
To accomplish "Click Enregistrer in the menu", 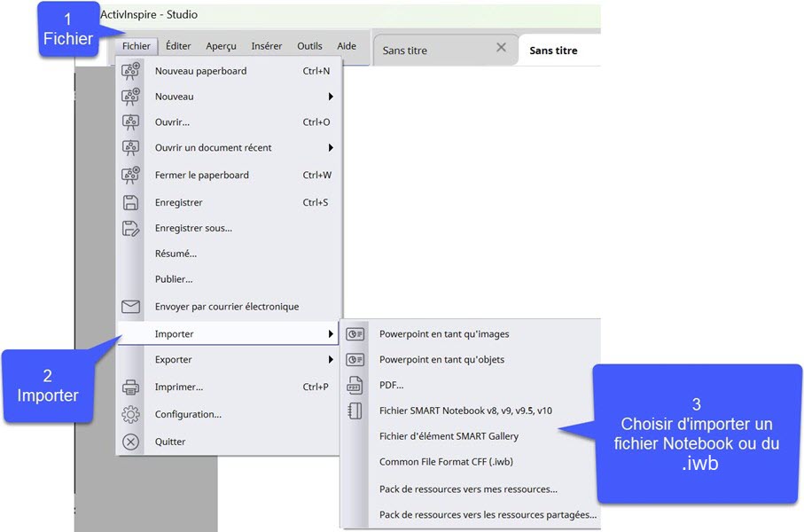I will [x=229, y=203].
